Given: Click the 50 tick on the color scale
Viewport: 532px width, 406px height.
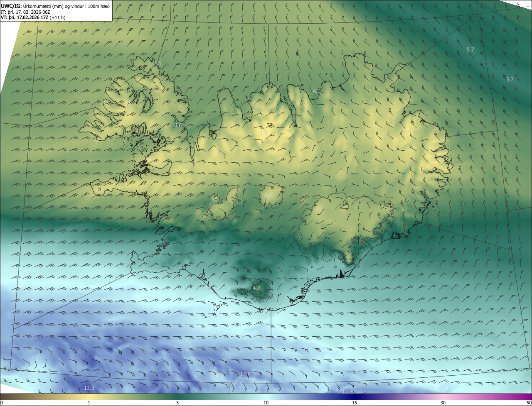Looking at the screenshot, I should pos(529,403).
